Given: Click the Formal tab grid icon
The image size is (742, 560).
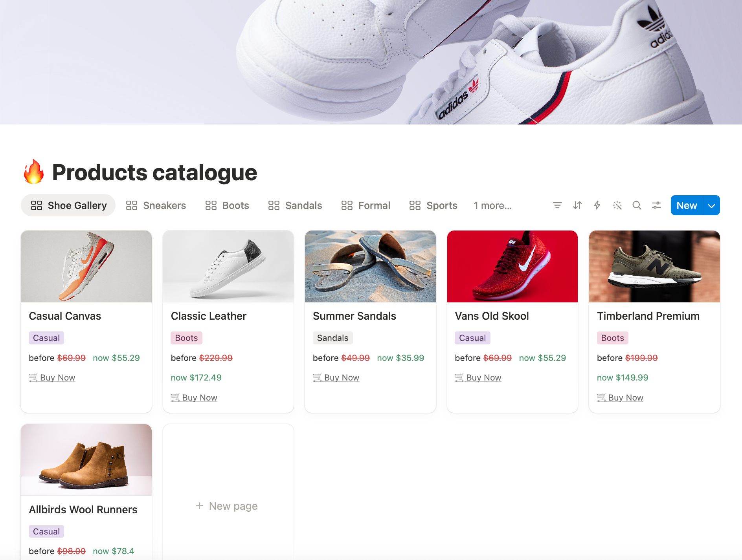Looking at the screenshot, I should pyautogui.click(x=347, y=205).
